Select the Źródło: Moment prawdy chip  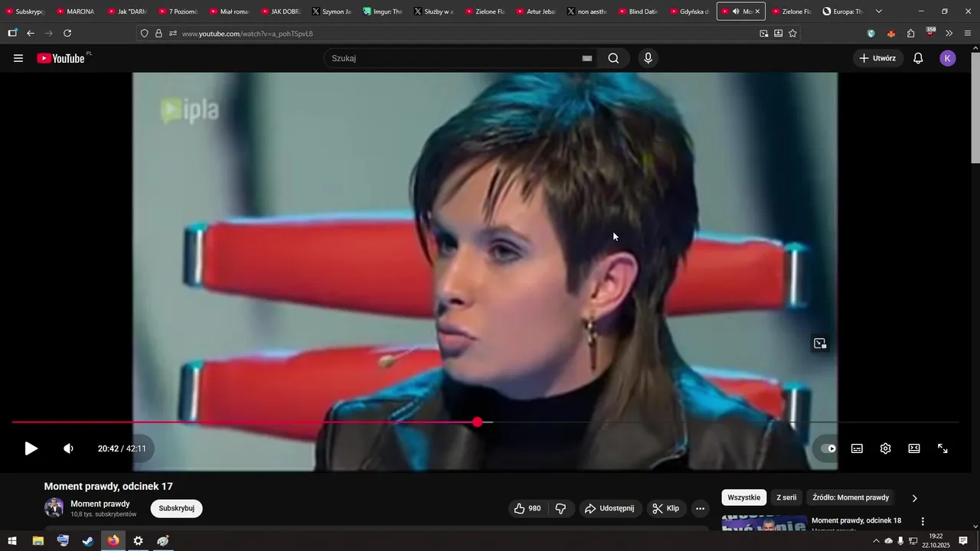[851, 497]
